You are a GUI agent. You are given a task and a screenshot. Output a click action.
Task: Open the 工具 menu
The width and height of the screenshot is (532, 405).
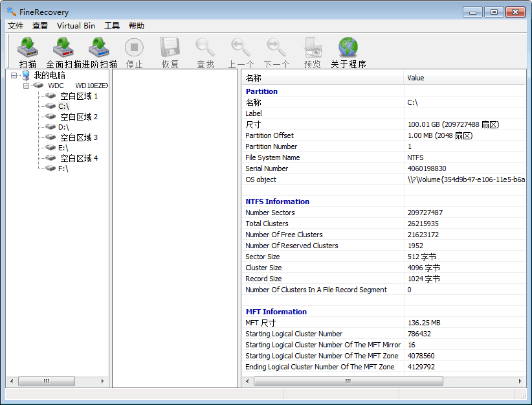pos(112,26)
